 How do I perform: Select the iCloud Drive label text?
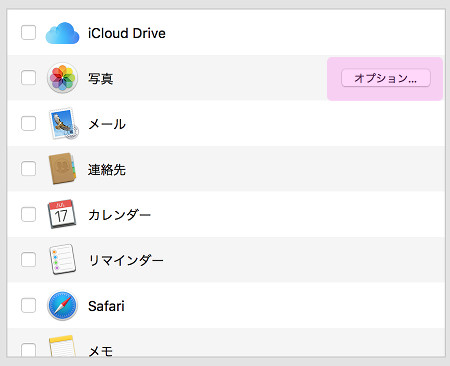127,33
